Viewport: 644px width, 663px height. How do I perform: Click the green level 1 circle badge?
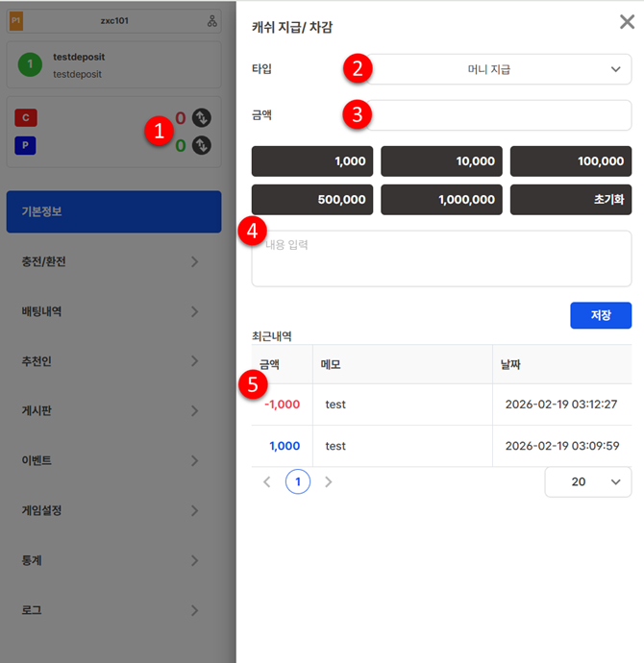30,65
